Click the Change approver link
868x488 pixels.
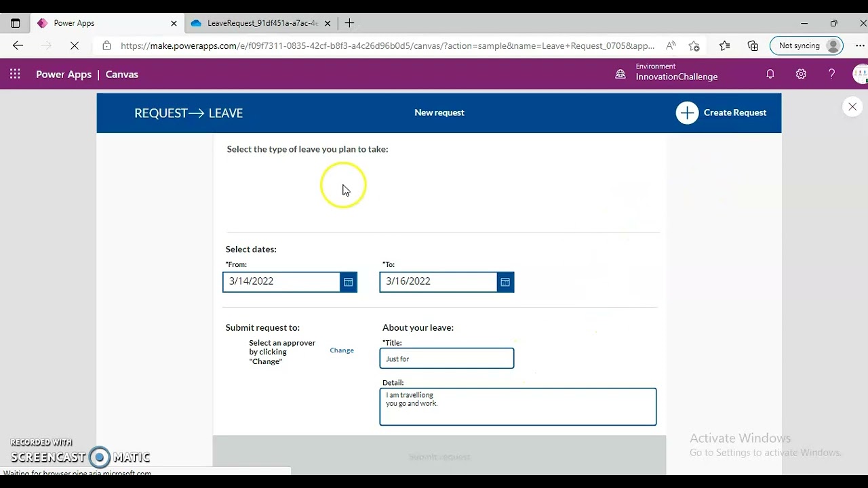pyautogui.click(x=342, y=350)
